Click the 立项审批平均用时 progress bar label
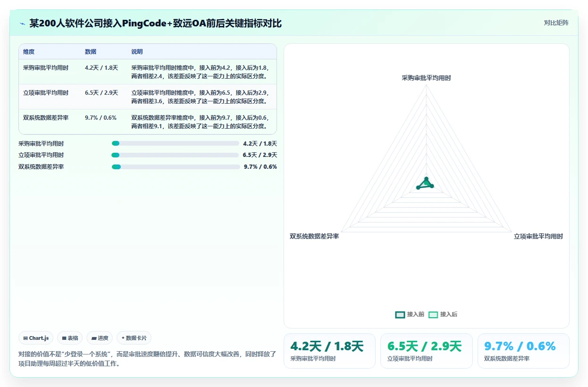The height and width of the screenshot is (387, 588). (41, 155)
